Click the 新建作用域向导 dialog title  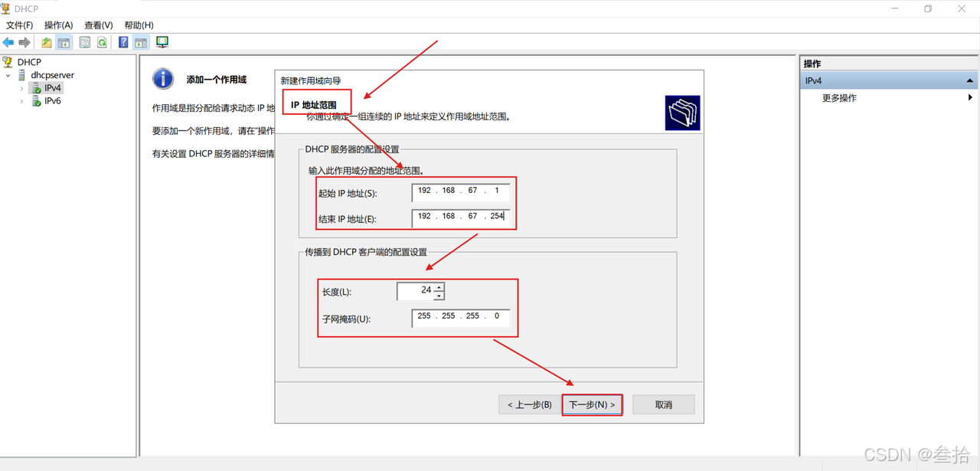311,80
